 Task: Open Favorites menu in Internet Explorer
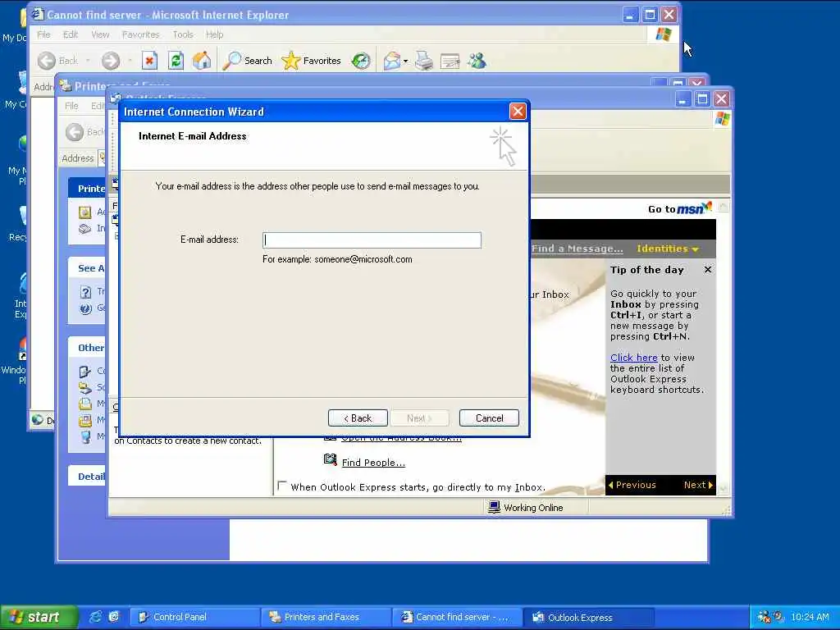coord(141,34)
